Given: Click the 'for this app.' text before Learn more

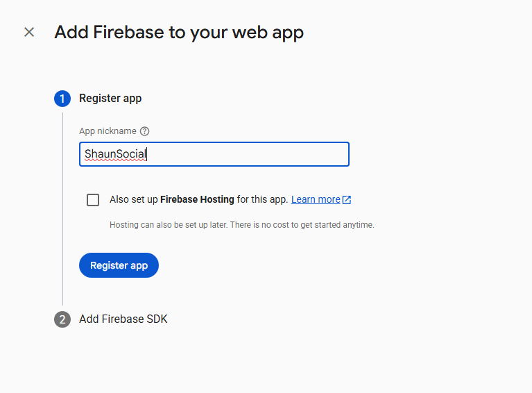Looking at the screenshot, I should pos(262,199).
